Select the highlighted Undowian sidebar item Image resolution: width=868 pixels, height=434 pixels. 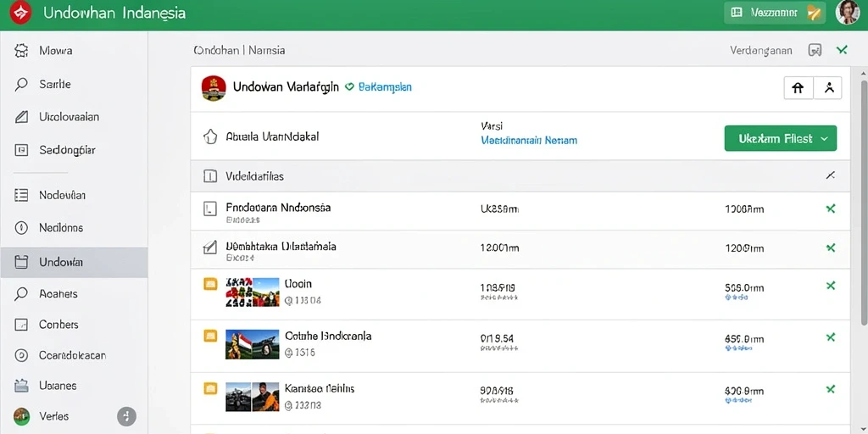[x=74, y=262]
